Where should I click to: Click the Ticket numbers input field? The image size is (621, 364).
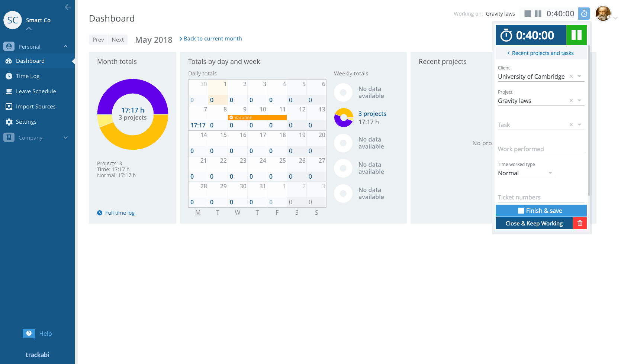[x=541, y=197]
